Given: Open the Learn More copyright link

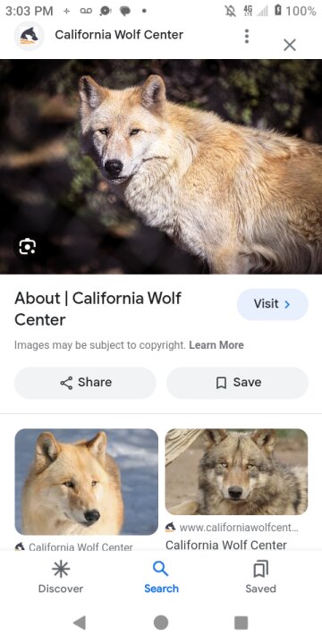Looking at the screenshot, I should point(216,345).
